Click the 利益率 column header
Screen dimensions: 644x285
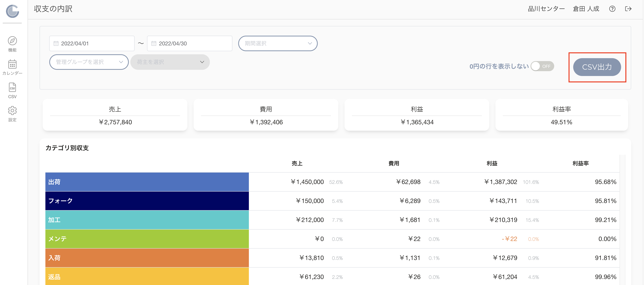point(581,163)
